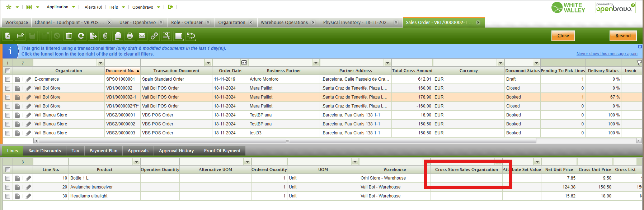Copy direct link with chain icon
Screen dimensions: 644x210
[154, 36]
